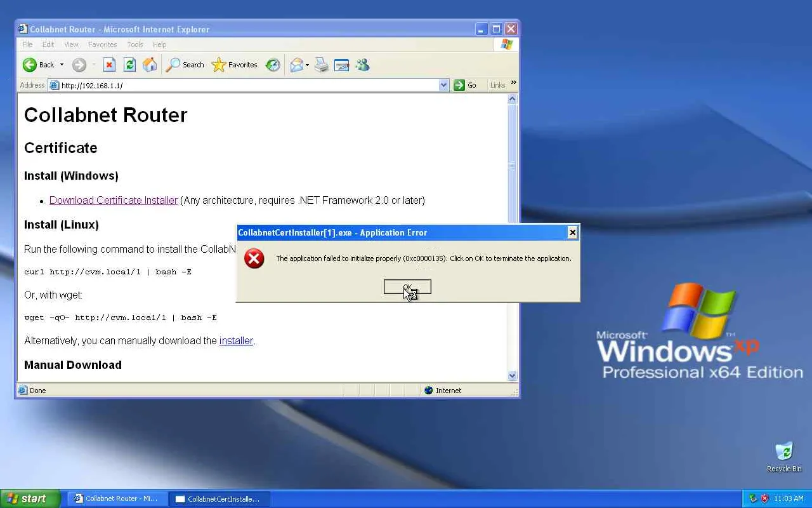Screen dimensions: 812x508
Task: Print the page with the printer icon
Action: coord(322,65)
